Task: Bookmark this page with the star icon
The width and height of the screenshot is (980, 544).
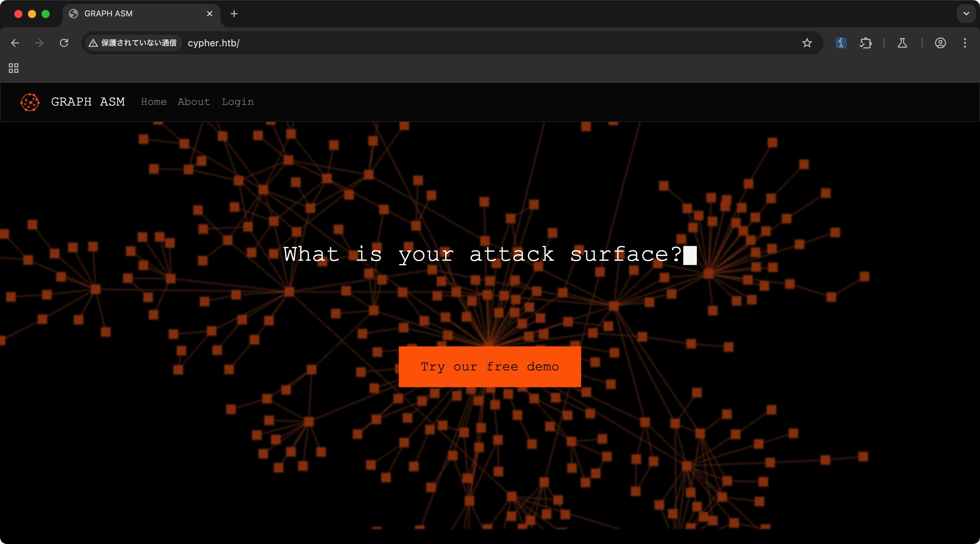Action: (806, 43)
